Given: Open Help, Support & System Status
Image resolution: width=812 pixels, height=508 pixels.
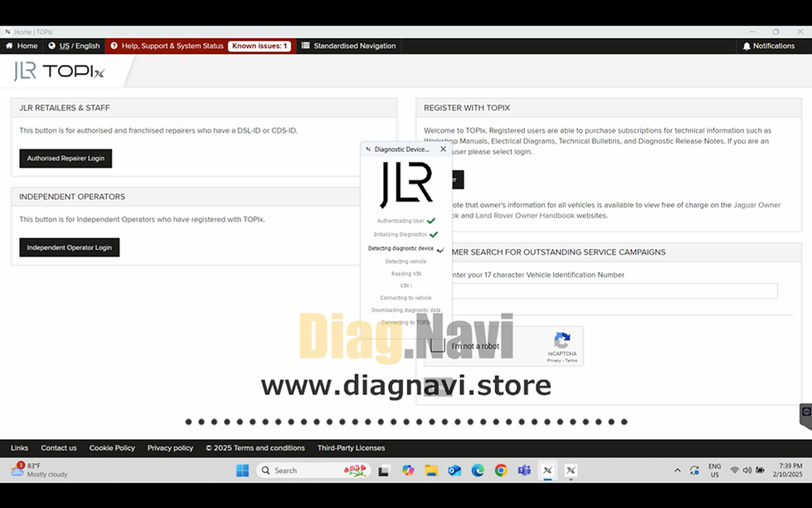Looking at the screenshot, I should [167, 46].
